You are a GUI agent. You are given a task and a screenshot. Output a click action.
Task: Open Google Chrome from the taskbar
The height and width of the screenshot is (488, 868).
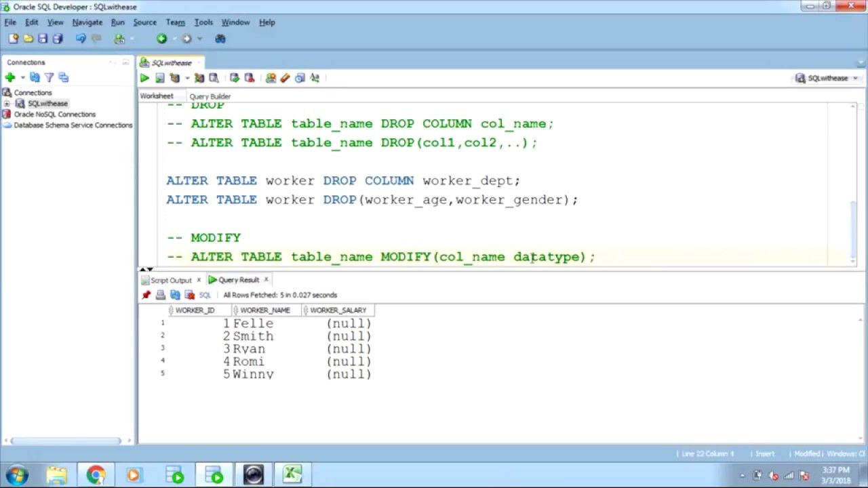(x=96, y=475)
